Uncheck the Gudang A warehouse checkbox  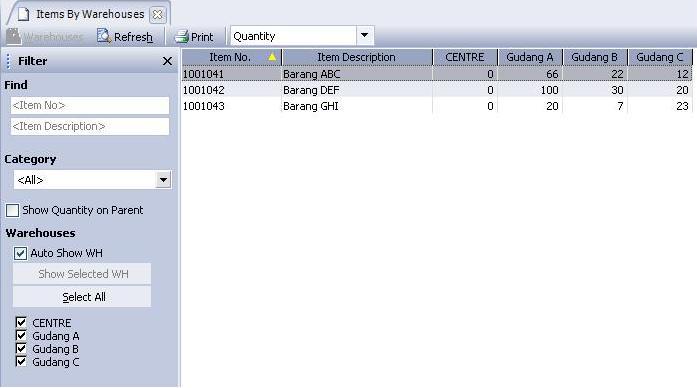click(x=21, y=336)
